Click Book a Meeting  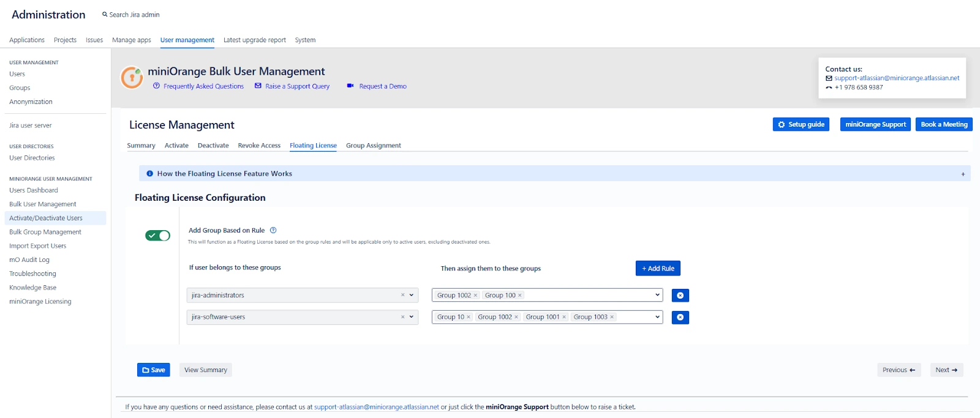pos(944,124)
